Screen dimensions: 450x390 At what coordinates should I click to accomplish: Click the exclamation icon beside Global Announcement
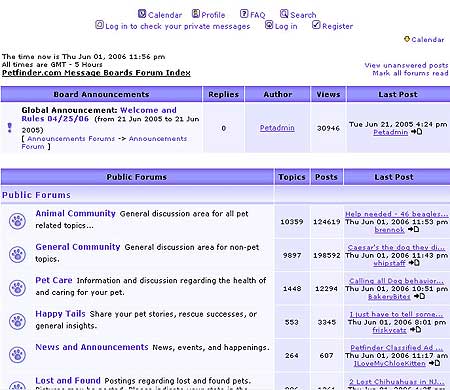pyautogui.click(x=10, y=127)
